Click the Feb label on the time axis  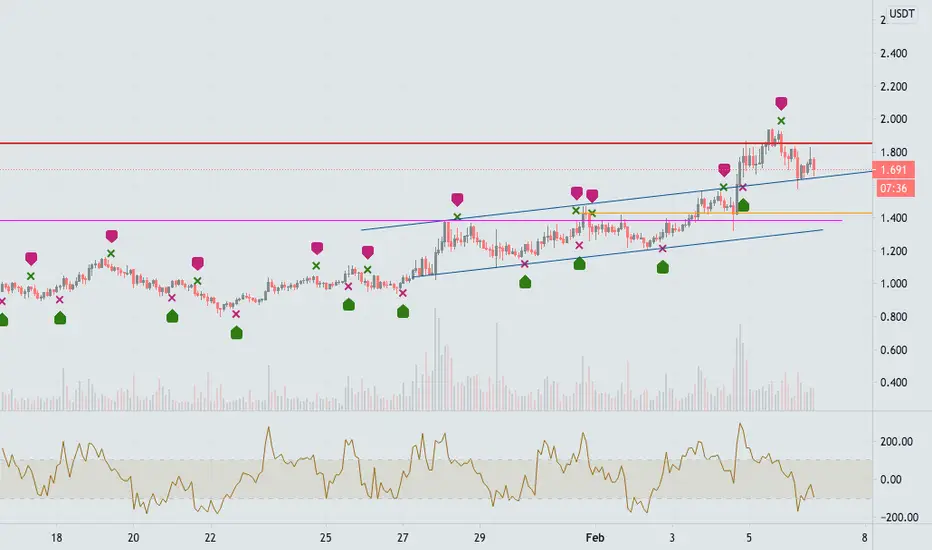(x=595, y=538)
